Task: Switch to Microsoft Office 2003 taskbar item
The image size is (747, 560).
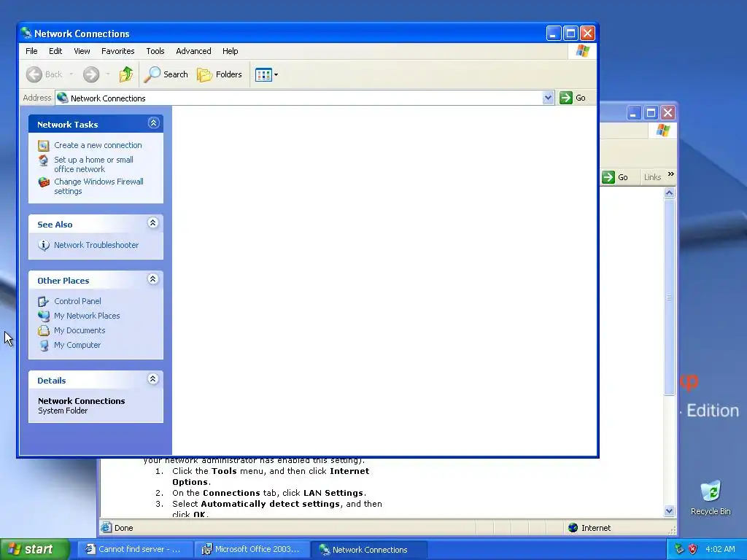Action: pos(252,550)
